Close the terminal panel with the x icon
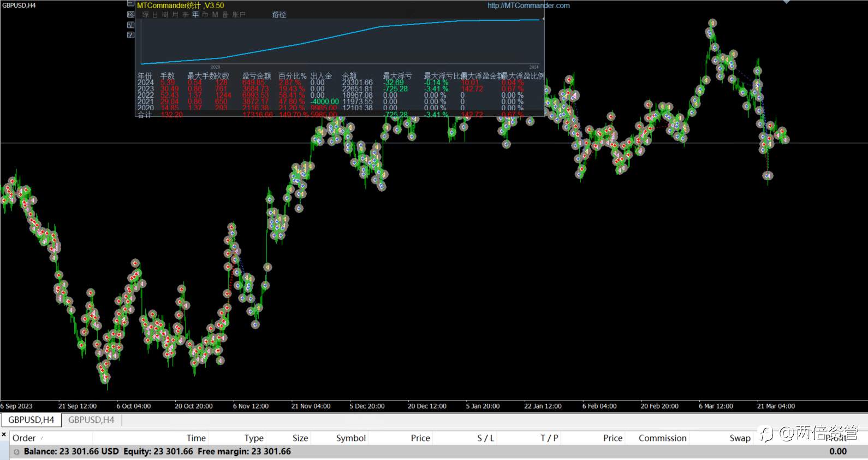This screenshot has width=868, height=460. [4, 435]
